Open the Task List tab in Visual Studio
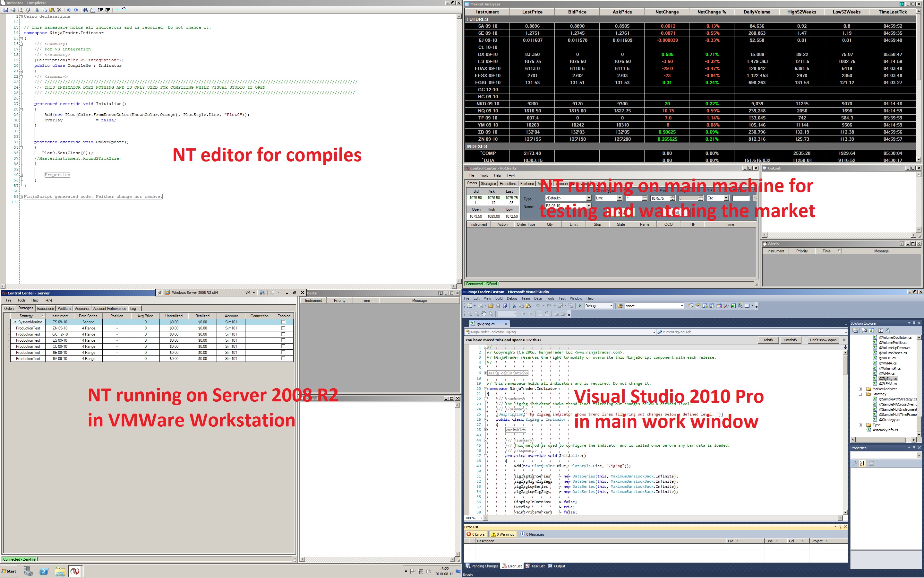Image resolution: width=924 pixels, height=578 pixels. point(535,566)
